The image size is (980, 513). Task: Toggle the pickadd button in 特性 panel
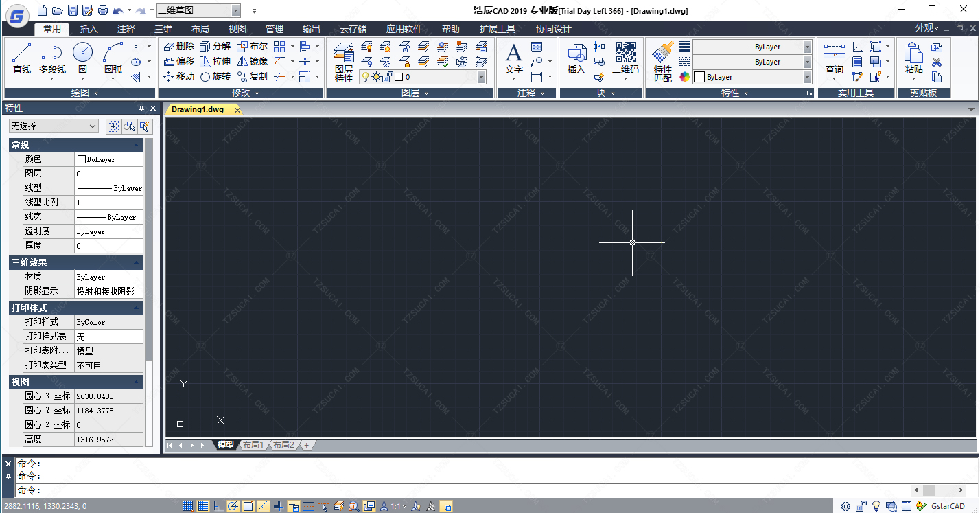coord(113,126)
